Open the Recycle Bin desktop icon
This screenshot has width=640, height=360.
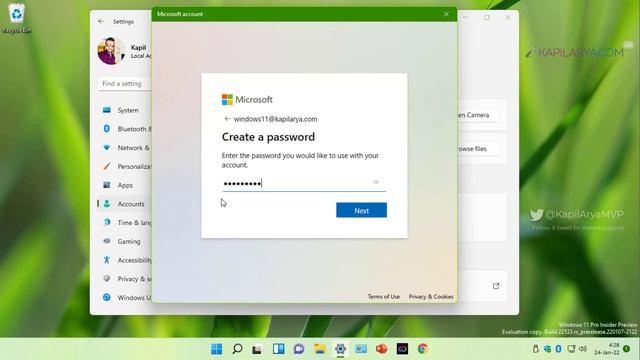(16, 18)
